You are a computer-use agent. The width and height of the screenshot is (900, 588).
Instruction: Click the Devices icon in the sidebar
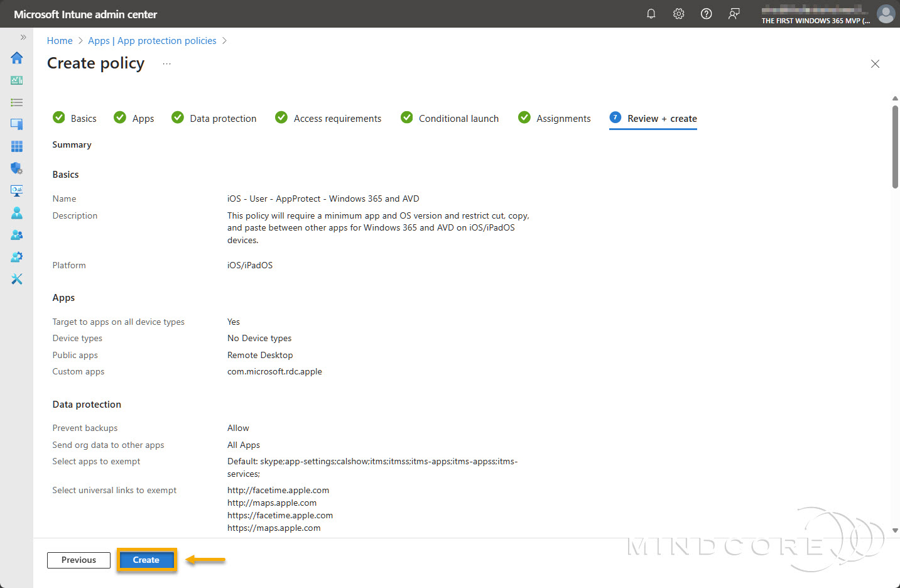point(16,124)
